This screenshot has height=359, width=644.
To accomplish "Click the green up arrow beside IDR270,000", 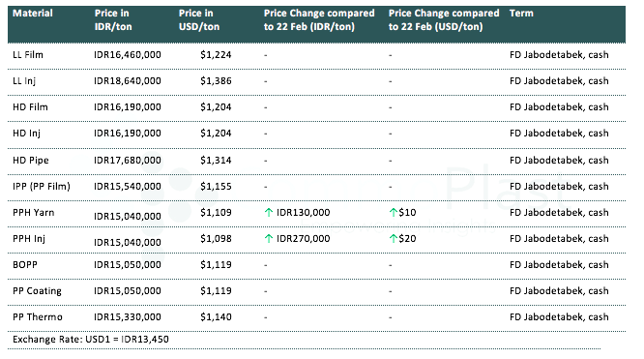I will [x=269, y=238].
